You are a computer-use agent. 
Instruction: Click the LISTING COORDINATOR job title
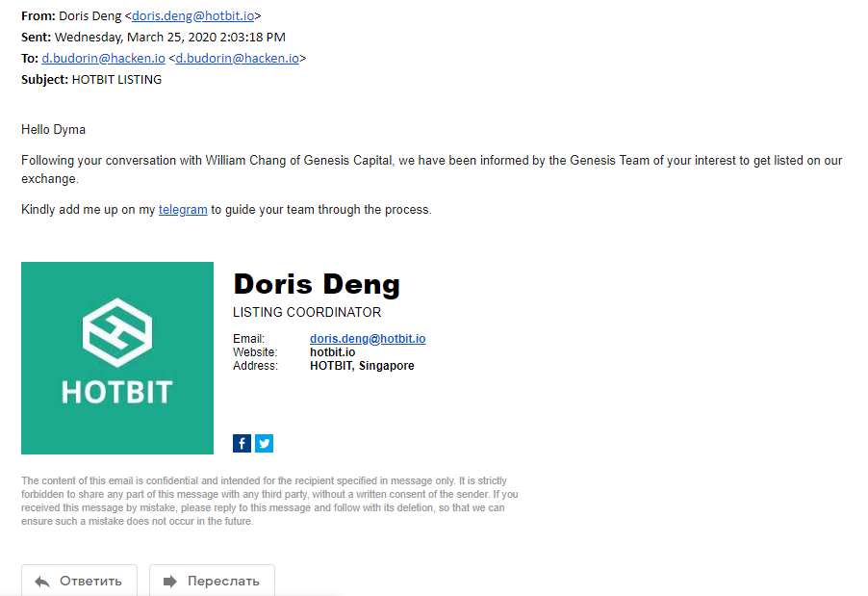[x=307, y=312]
